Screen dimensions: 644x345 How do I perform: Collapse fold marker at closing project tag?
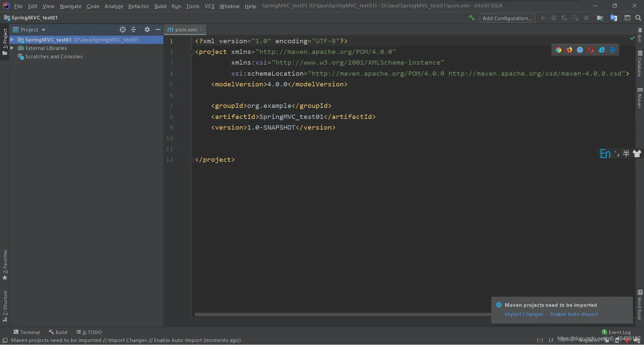pyautogui.click(x=191, y=159)
